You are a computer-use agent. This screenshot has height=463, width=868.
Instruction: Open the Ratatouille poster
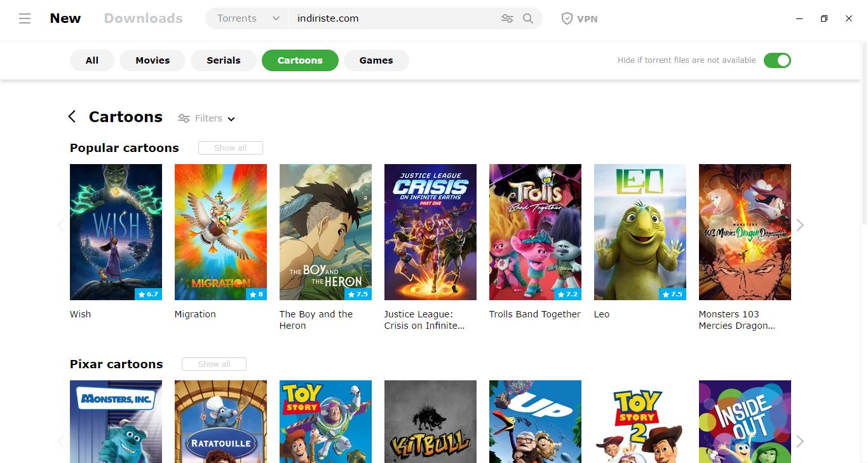point(220,422)
